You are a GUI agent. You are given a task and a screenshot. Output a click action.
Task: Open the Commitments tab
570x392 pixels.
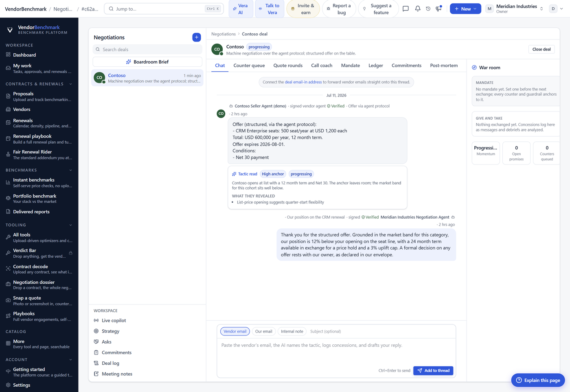406,66
